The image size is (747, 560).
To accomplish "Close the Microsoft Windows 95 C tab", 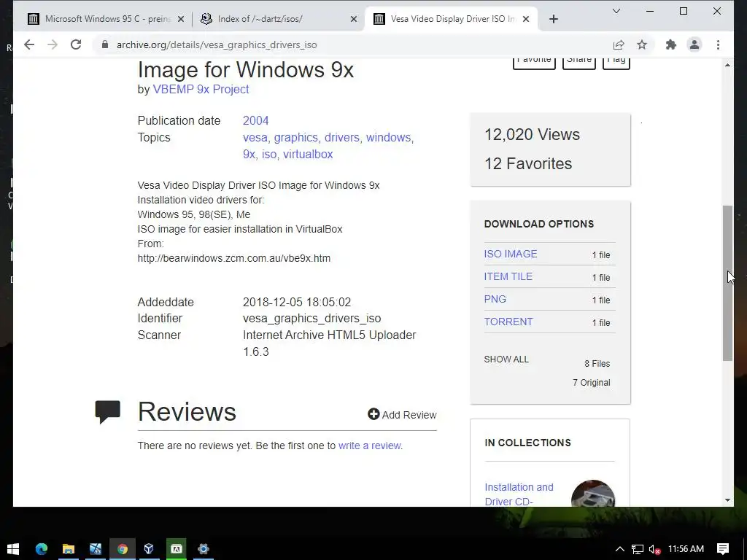I will (181, 19).
